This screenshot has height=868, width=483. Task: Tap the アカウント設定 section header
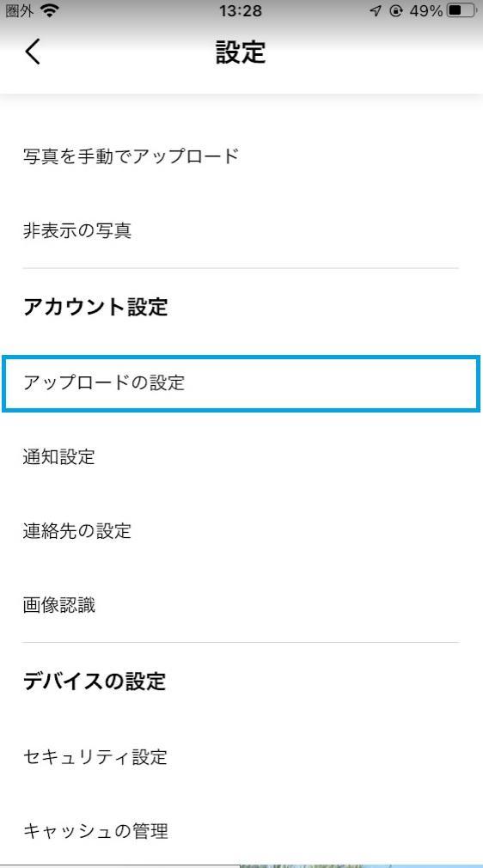click(x=95, y=306)
